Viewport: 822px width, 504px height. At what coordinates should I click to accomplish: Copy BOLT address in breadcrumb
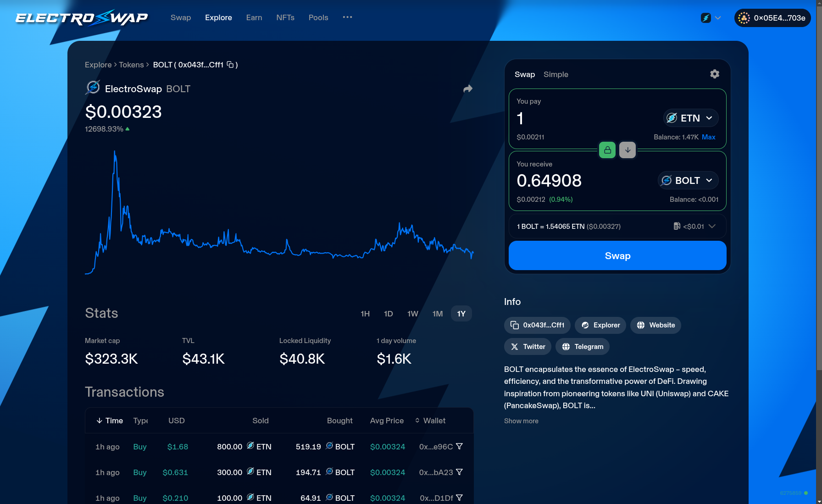pos(230,65)
